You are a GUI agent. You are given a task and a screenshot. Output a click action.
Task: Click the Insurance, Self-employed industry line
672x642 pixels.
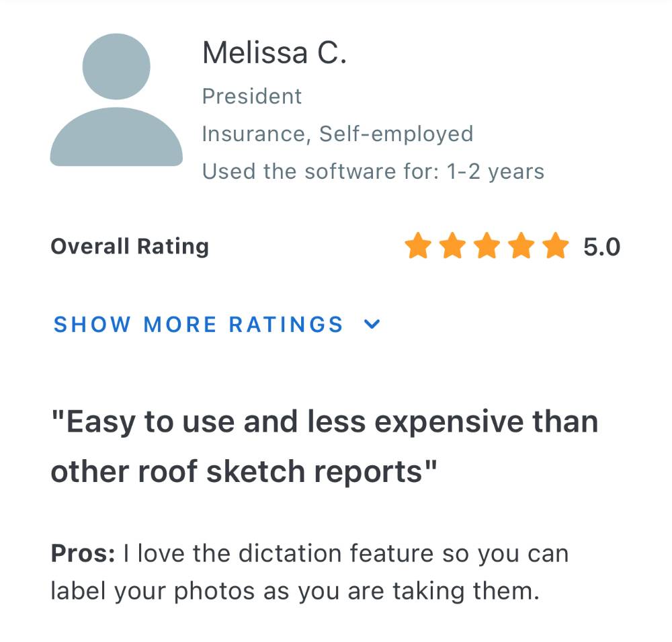point(338,134)
